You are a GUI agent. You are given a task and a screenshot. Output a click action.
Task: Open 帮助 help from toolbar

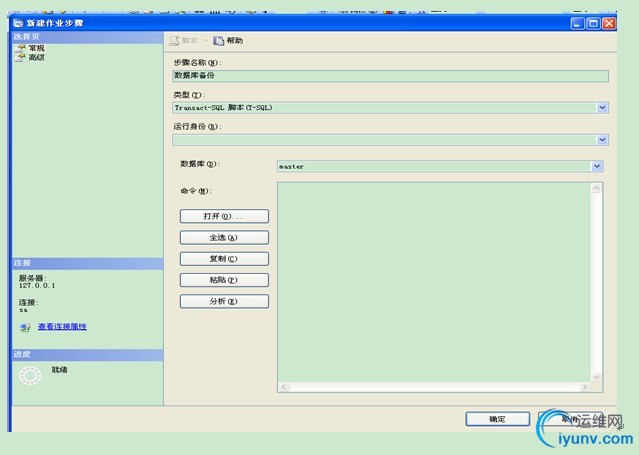[x=229, y=40]
